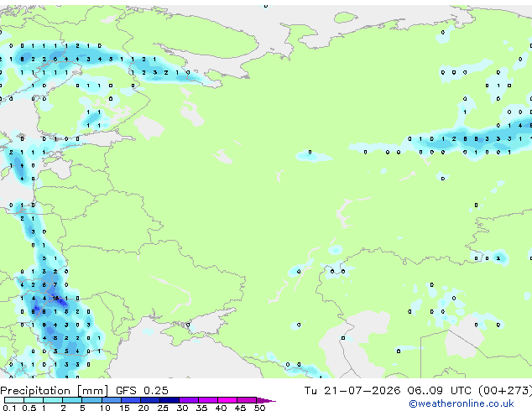The image size is (532, 411).
Task: Click the '(00+273)' forecast offset text
Action: pyautogui.click(x=505, y=391)
